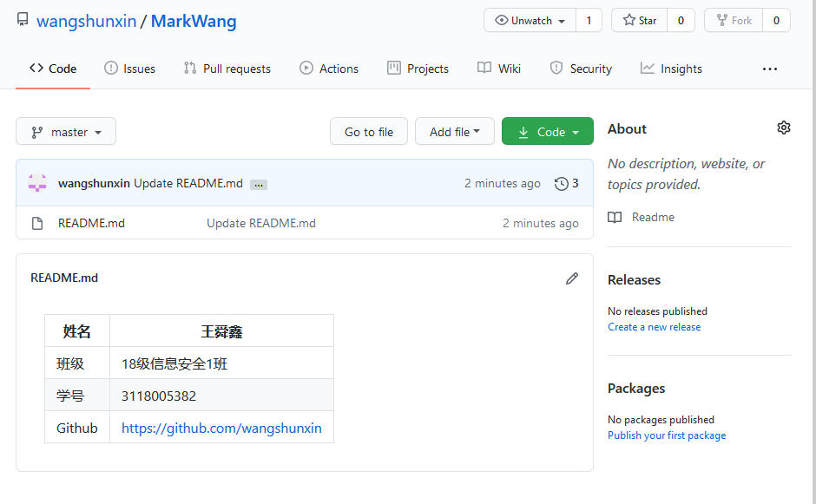
Task: Open the Issues tab
Action: coord(129,69)
